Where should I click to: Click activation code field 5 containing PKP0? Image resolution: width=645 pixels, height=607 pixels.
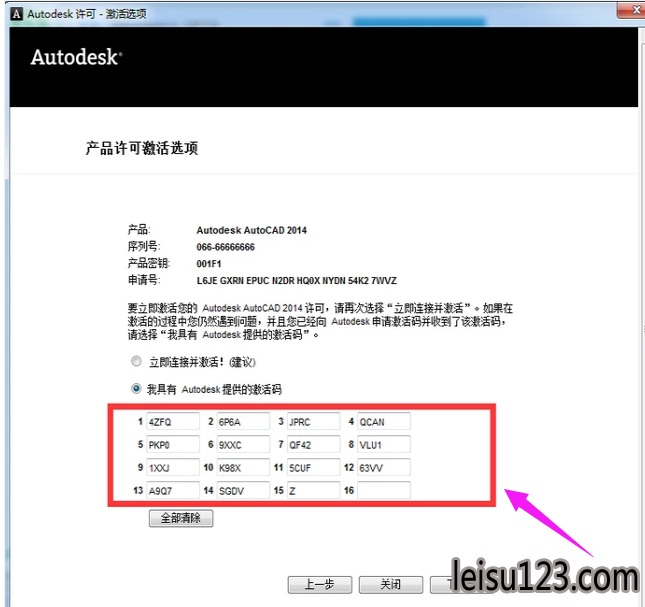coord(173,445)
